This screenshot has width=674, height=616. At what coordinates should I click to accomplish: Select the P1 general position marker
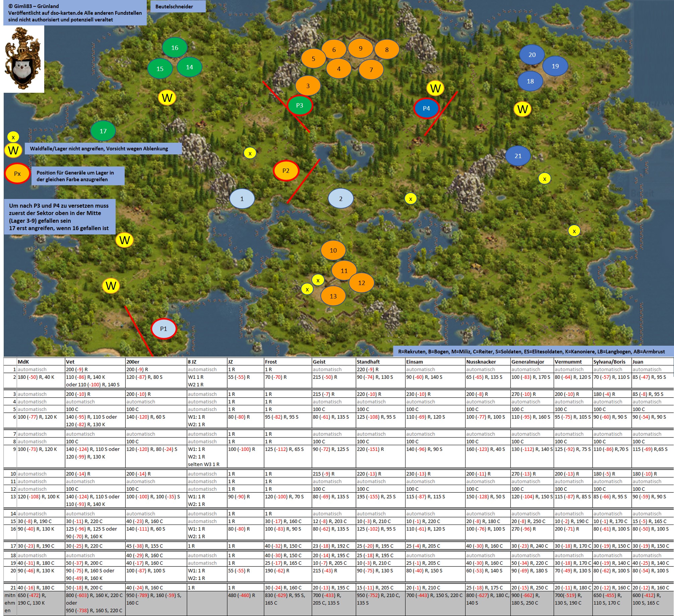164,329
